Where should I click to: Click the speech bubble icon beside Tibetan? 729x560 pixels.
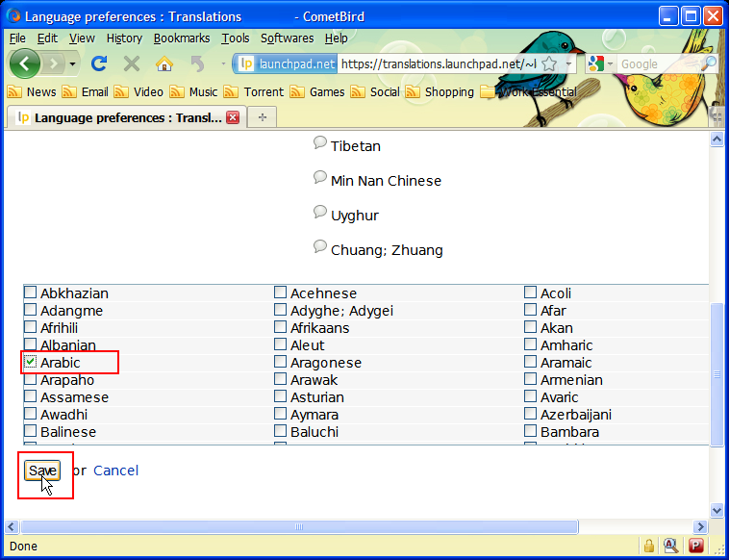[x=320, y=143]
